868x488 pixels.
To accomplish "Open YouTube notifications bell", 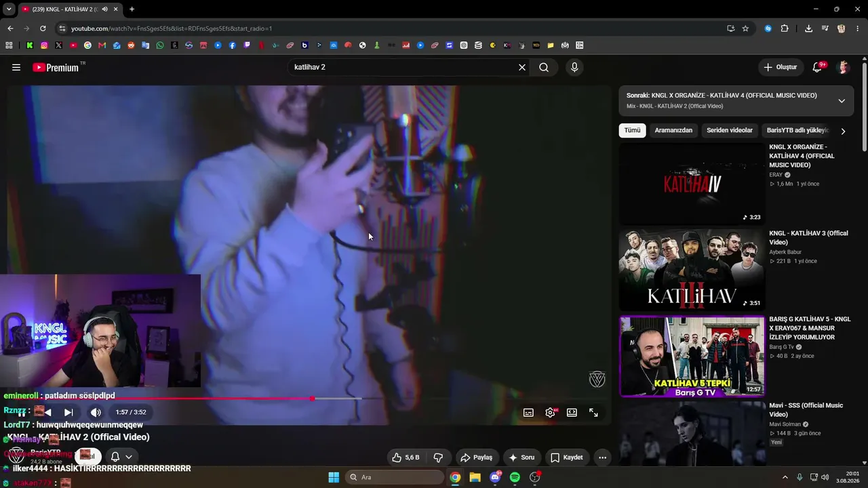I will click(x=818, y=67).
